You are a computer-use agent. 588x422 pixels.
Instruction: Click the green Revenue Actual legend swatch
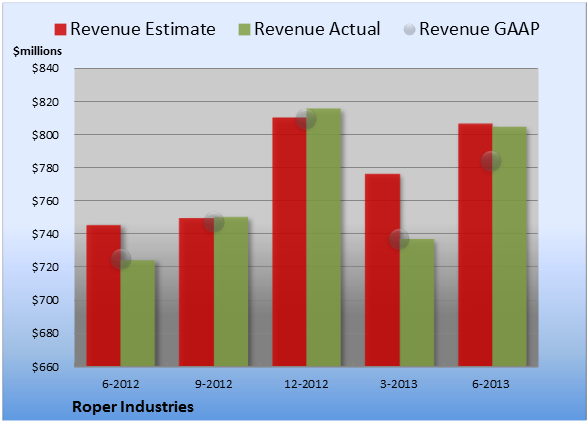(244, 30)
